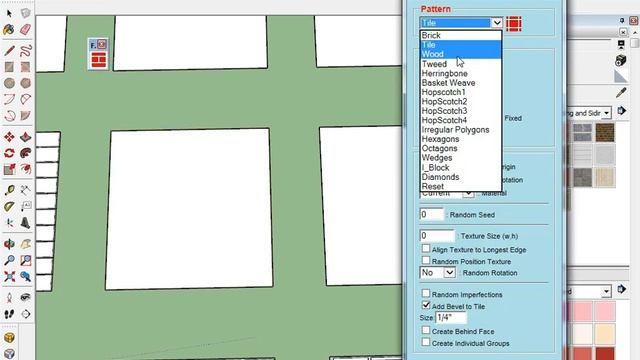
Task: Choose the Dimension tool
Action: click(x=26, y=190)
